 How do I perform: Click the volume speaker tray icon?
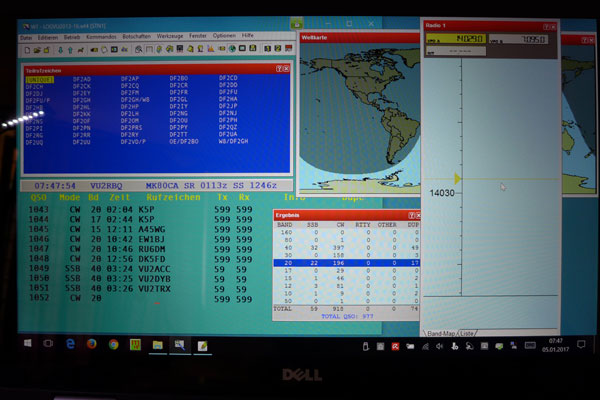coord(439,346)
